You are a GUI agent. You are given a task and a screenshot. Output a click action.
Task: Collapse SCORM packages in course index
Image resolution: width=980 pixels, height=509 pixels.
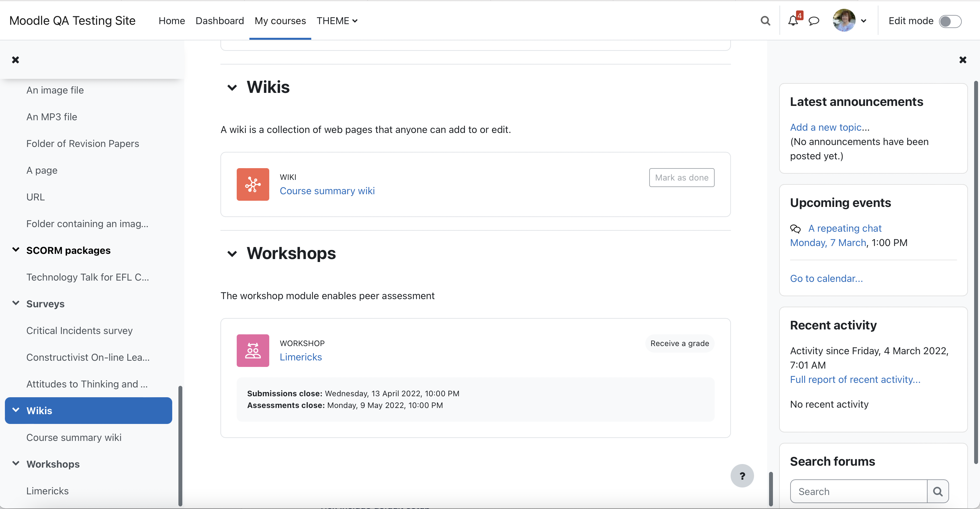[x=16, y=250]
